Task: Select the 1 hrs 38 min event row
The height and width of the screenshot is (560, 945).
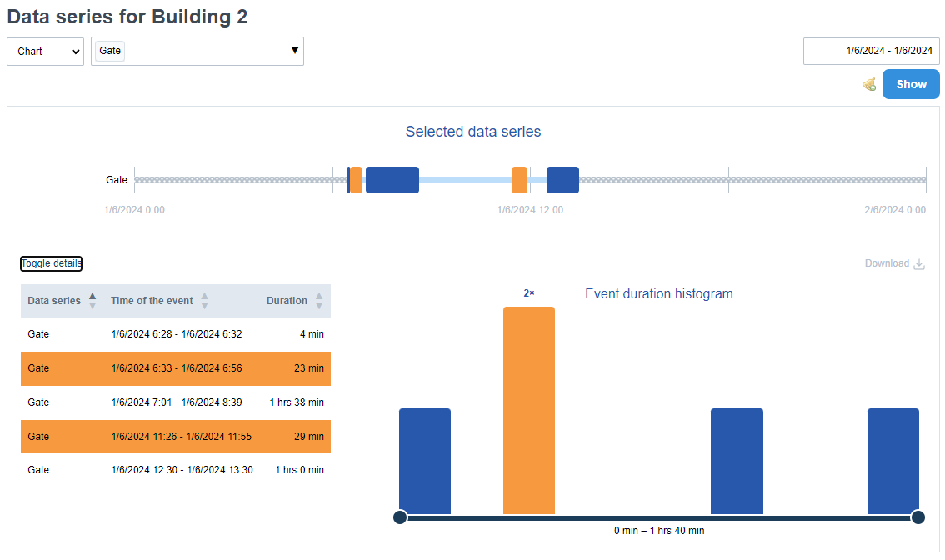Action: point(175,402)
